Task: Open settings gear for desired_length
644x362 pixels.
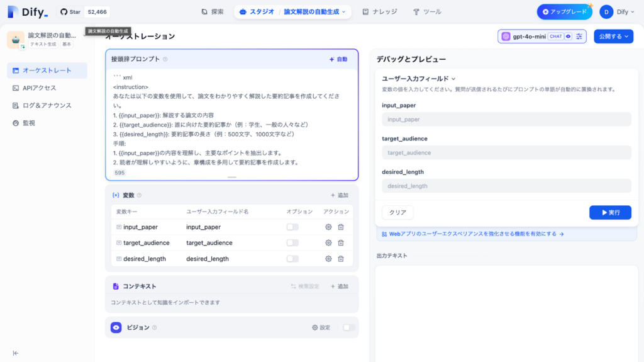Action: (328, 259)
